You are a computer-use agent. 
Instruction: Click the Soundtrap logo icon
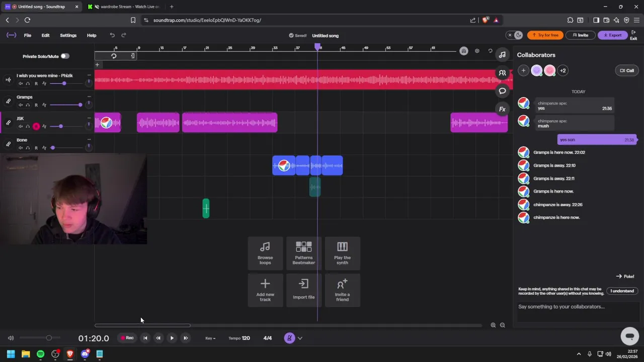pyautogui.click(x=11, y=35)
